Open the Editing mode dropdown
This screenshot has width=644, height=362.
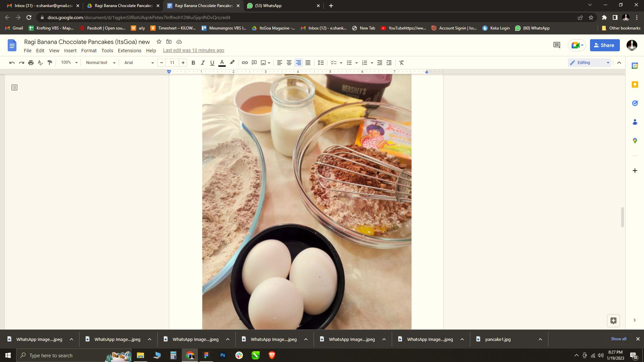click(x=589, y=63)
